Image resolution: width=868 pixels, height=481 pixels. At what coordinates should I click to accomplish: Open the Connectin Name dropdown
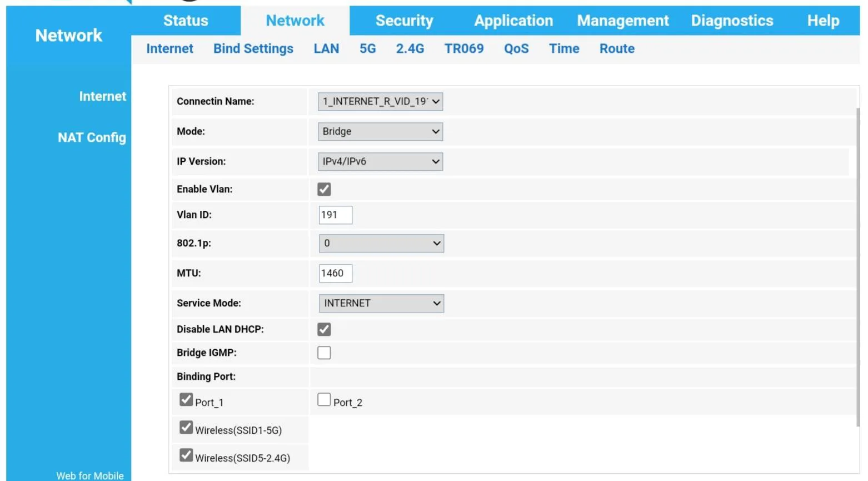pos(380,102)
